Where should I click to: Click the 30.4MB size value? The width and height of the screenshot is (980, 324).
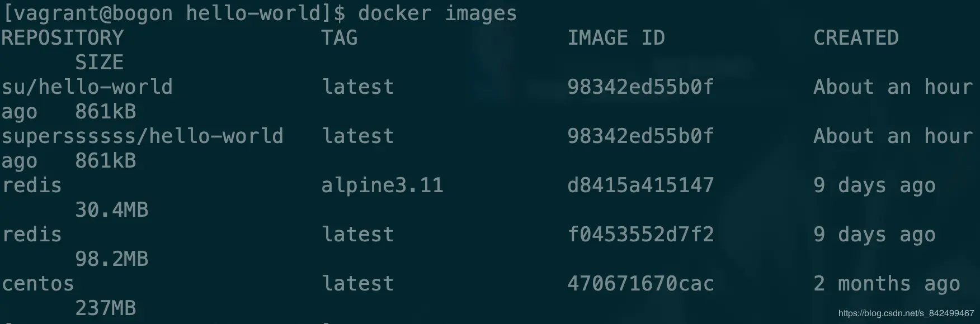pos(111,209)
